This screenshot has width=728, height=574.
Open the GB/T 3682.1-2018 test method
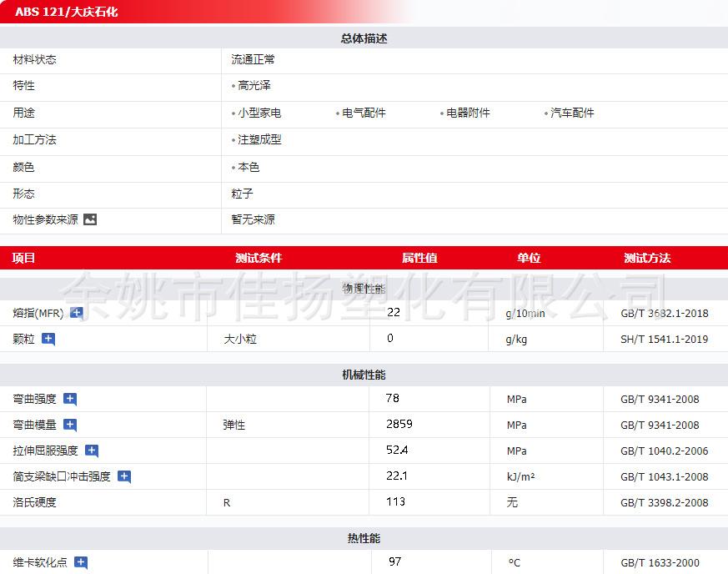coord(664,314)
